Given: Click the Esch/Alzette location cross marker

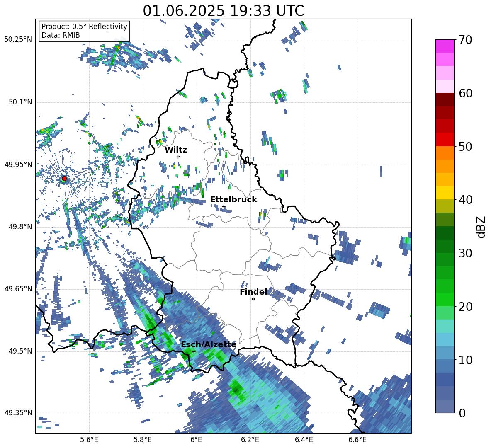Looking at the screenshot, I should (194, 351).
